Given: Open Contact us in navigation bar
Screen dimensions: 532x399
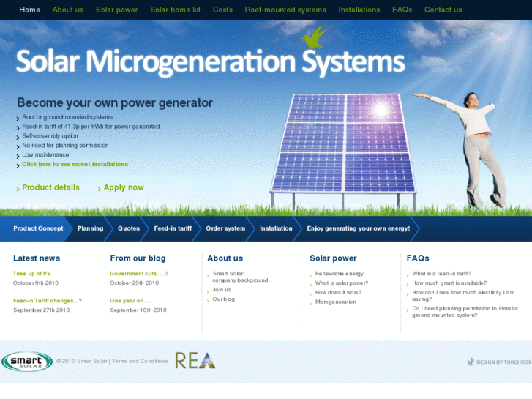Looking at the screenshot, I should (x=443, y=10).
